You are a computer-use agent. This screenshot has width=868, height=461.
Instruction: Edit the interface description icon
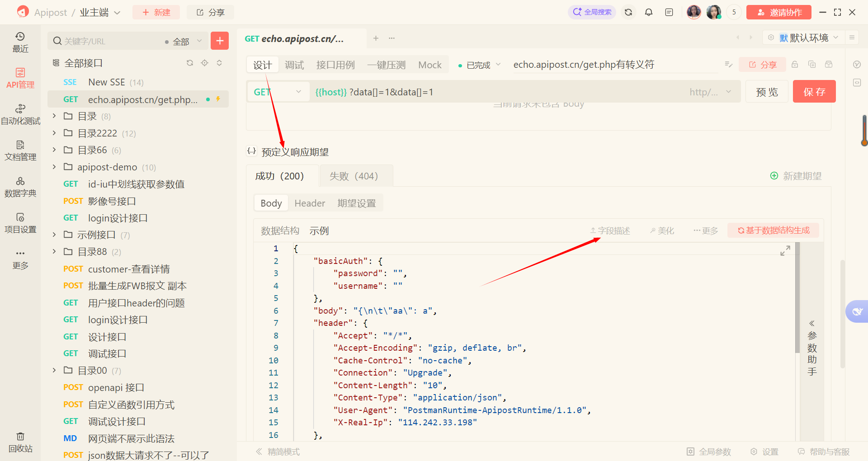pyautogui.click(x=728, y=65)
